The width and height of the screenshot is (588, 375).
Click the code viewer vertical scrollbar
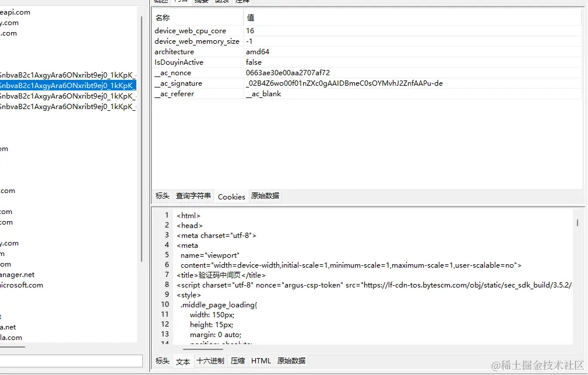(577, 223)
